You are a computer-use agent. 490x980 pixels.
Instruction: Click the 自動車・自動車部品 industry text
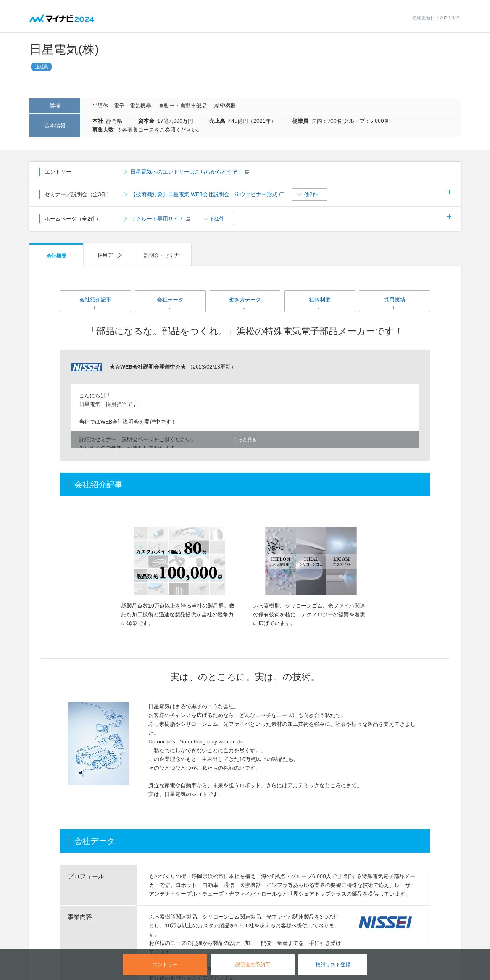(x=183, y=106)
